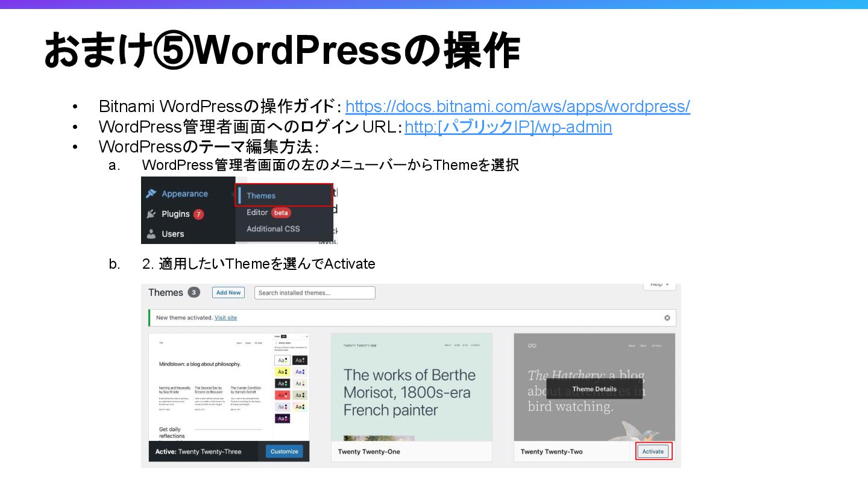This screenshot has height=488, width=868.
Task: Select the Twenty Twenty-One theme thumbnail
Action: pyautogui.click(x=412, y=387)
